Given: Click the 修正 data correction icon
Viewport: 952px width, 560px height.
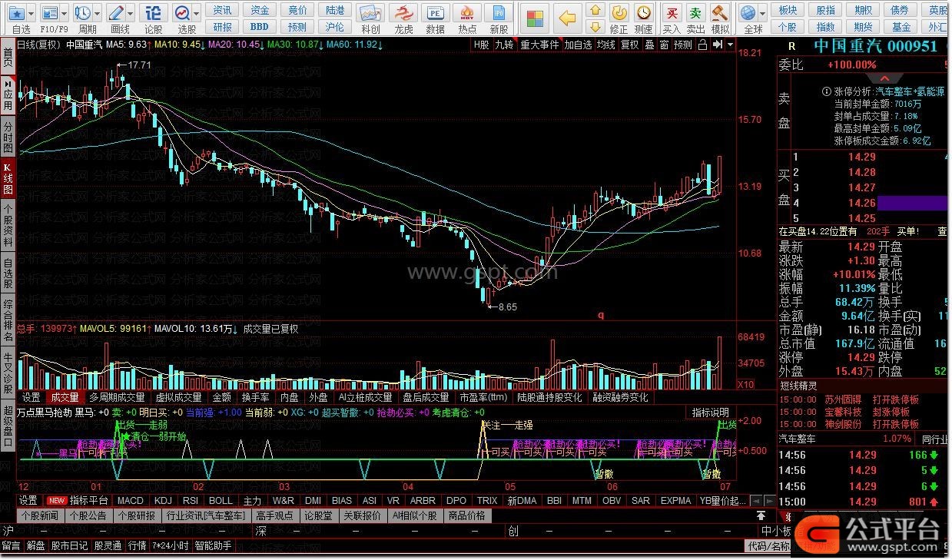Looking at the screenshot, I should click(x=619, y=13).
